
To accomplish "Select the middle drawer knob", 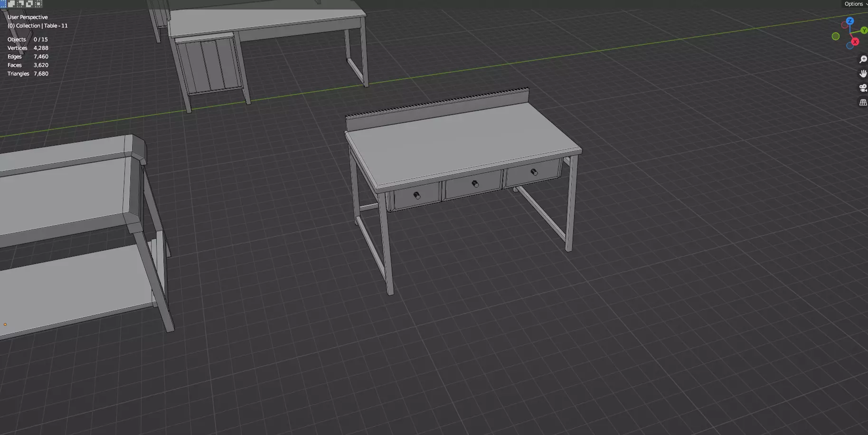I will 475,184.
